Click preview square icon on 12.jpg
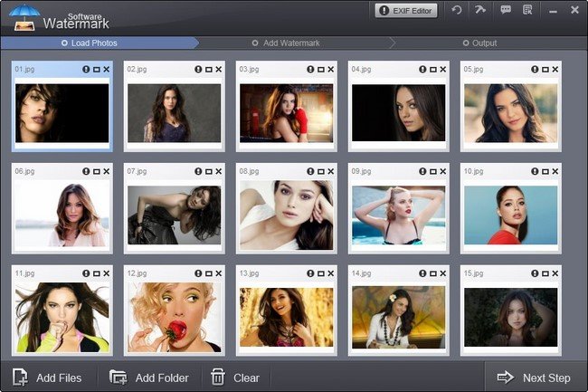 coord(209,273)
